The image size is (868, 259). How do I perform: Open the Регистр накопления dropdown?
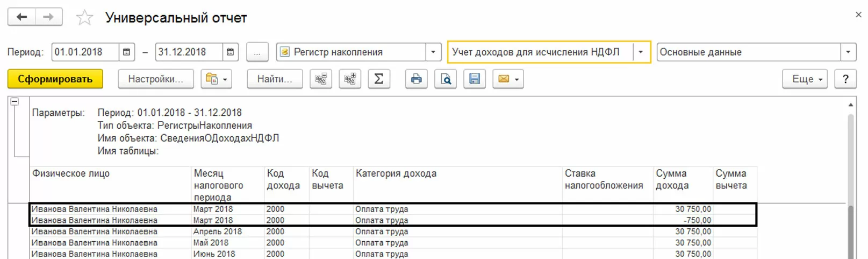(x=433, y=52)
